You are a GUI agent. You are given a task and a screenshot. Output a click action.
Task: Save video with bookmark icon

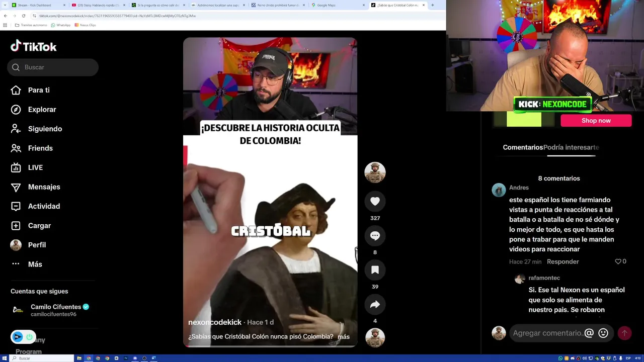pos(375,270)
